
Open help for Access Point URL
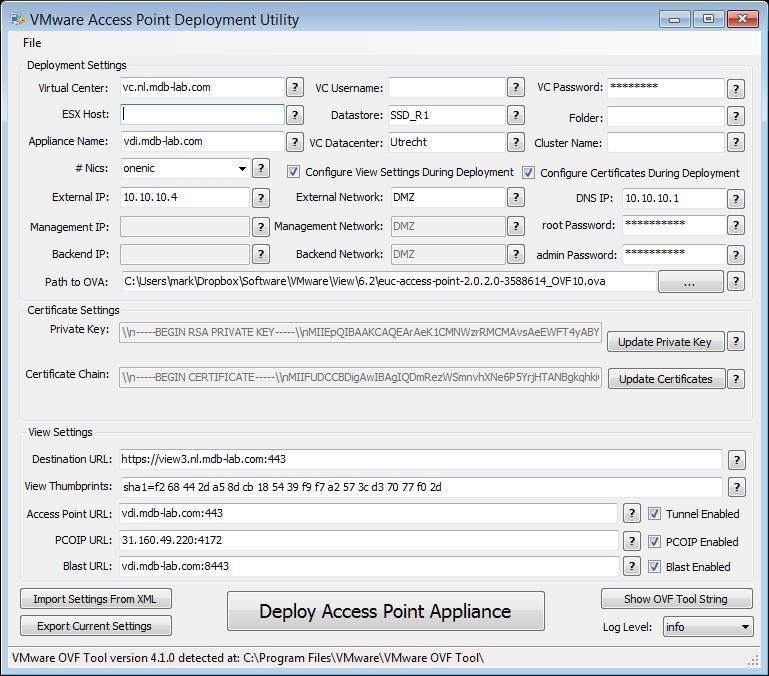(632, 513)
